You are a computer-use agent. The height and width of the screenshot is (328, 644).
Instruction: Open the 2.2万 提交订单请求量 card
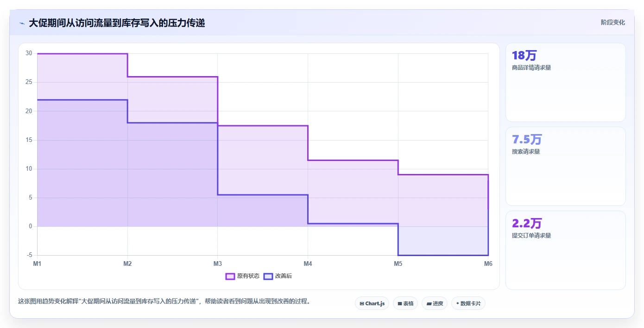565,250
